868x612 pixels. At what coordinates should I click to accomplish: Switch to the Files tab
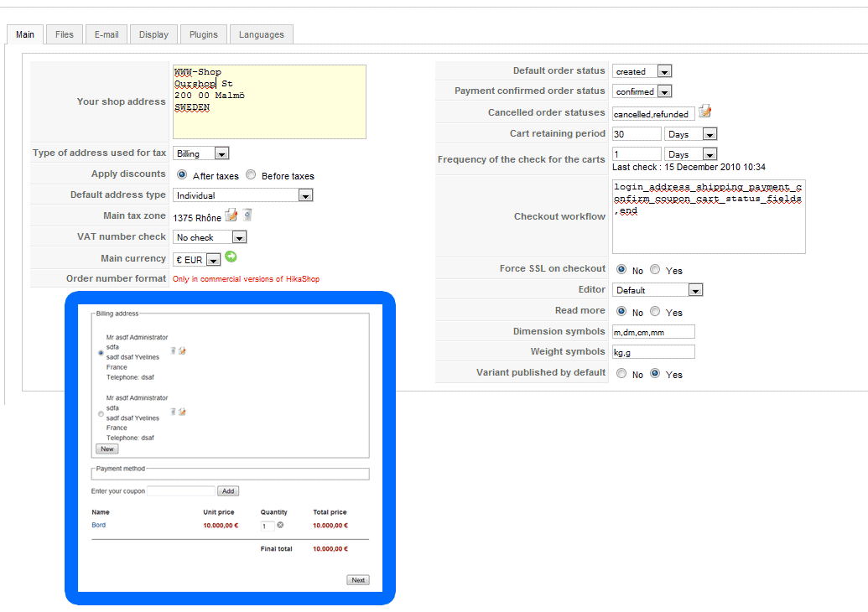[x=65, y=34]
